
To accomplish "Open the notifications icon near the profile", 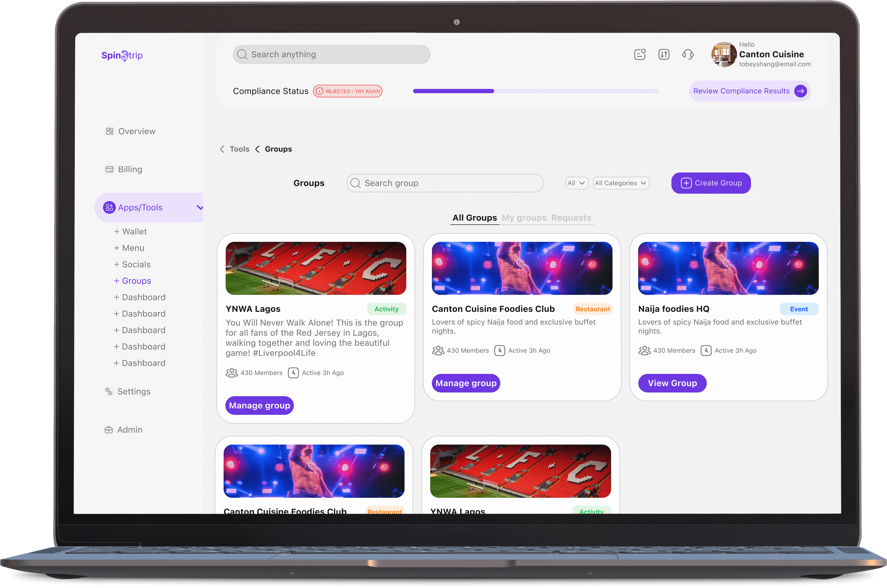I will (x=639, y=54).
